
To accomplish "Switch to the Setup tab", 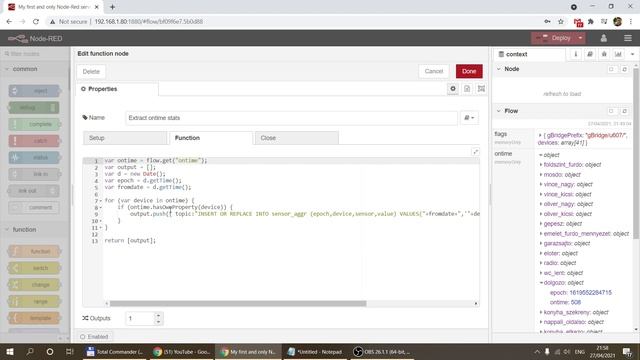I will [x=125, y=138].
